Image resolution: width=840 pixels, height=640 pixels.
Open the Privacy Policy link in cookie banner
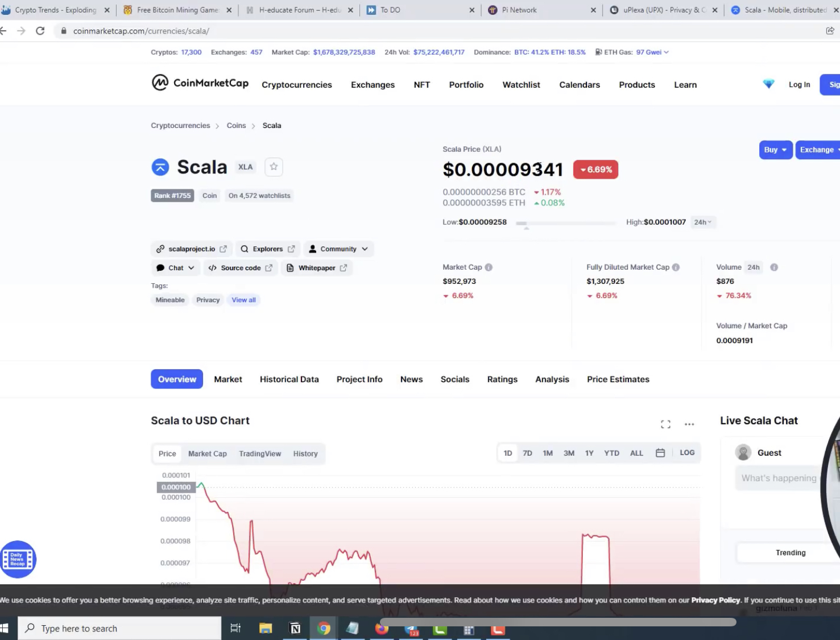[715, 600]
